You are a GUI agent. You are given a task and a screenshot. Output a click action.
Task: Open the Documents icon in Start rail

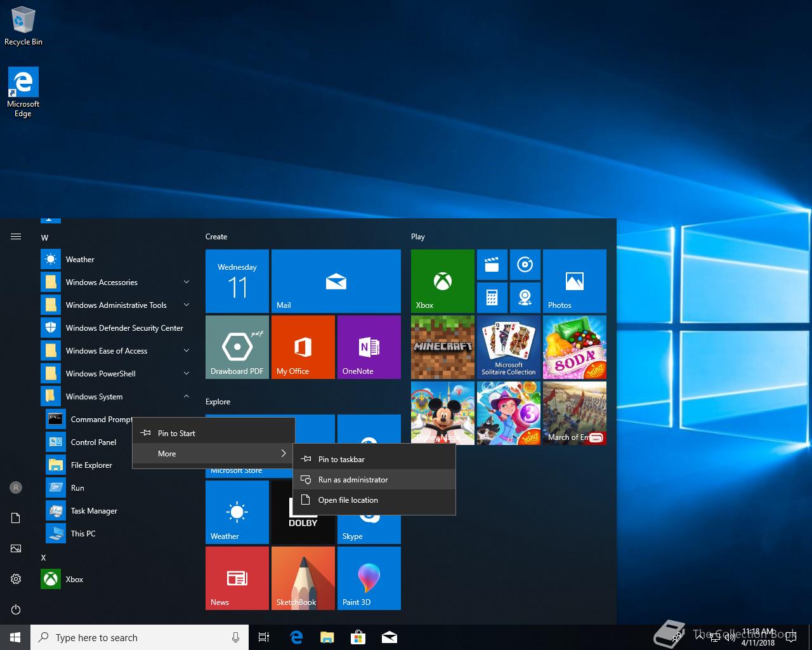16,518
